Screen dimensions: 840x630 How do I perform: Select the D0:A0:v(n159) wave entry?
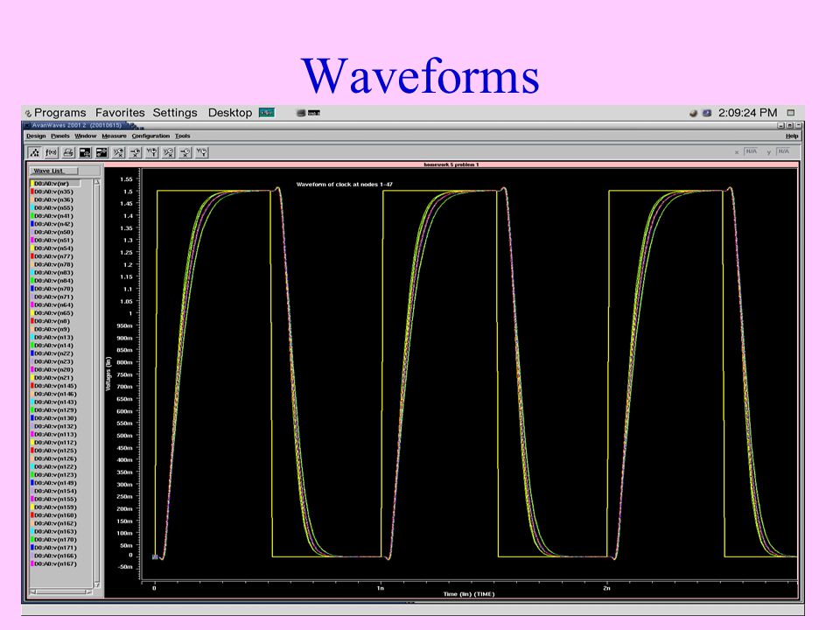54,507
